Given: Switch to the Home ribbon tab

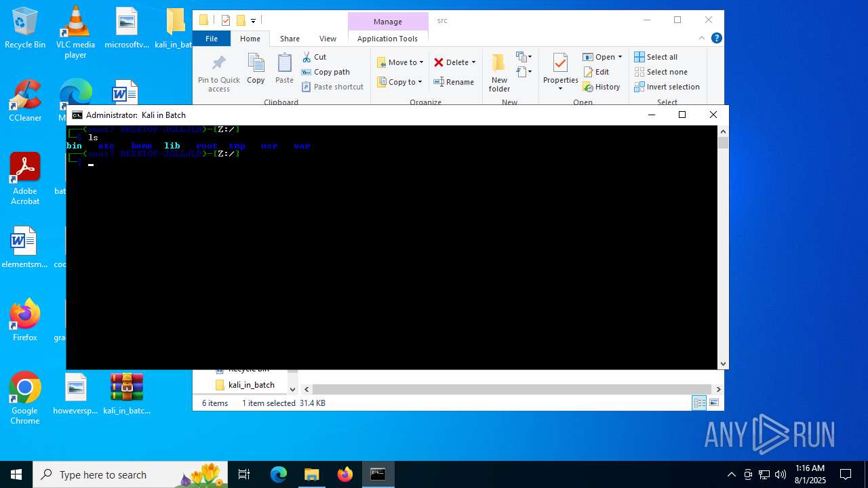Looking at the screenshot, I should pyautogui.click(x=250, y=39).
